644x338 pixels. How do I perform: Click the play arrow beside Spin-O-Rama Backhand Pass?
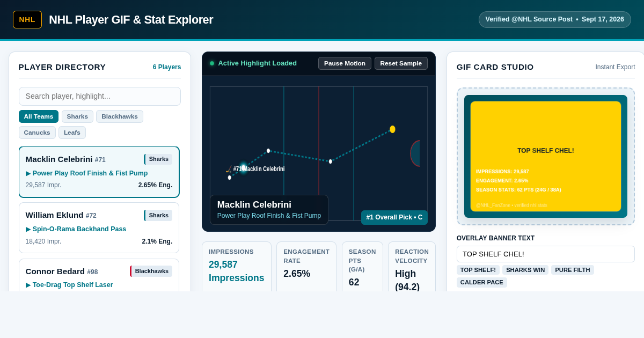tap(28, 229)
